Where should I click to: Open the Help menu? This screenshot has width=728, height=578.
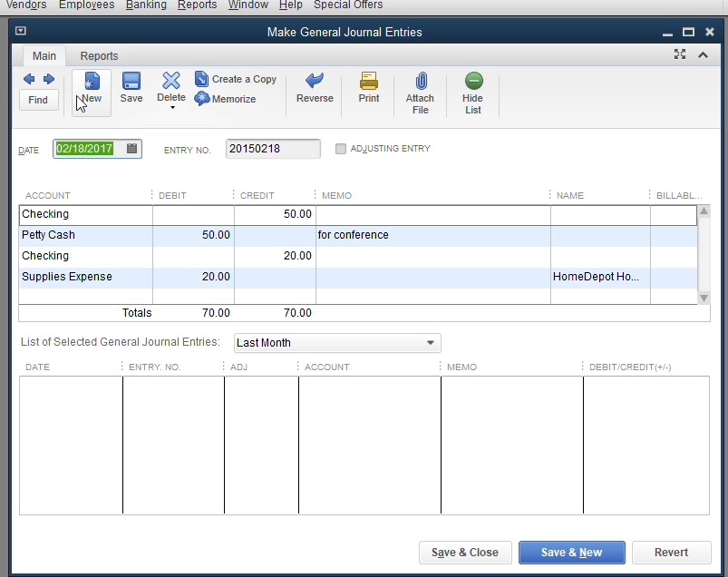291,5
